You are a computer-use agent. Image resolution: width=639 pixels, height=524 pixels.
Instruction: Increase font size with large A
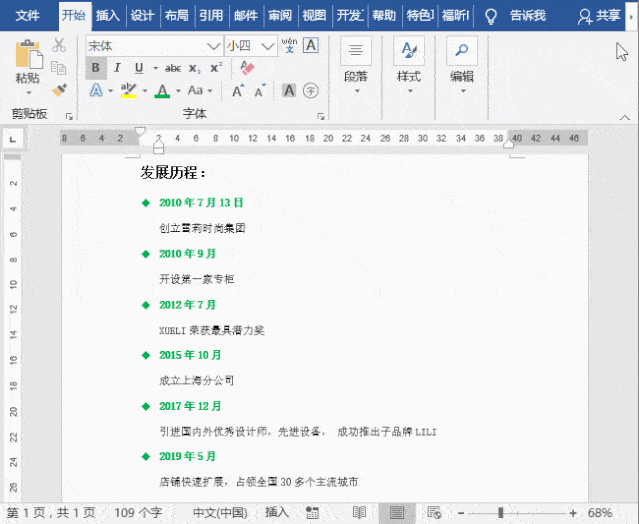pos(238,90)
